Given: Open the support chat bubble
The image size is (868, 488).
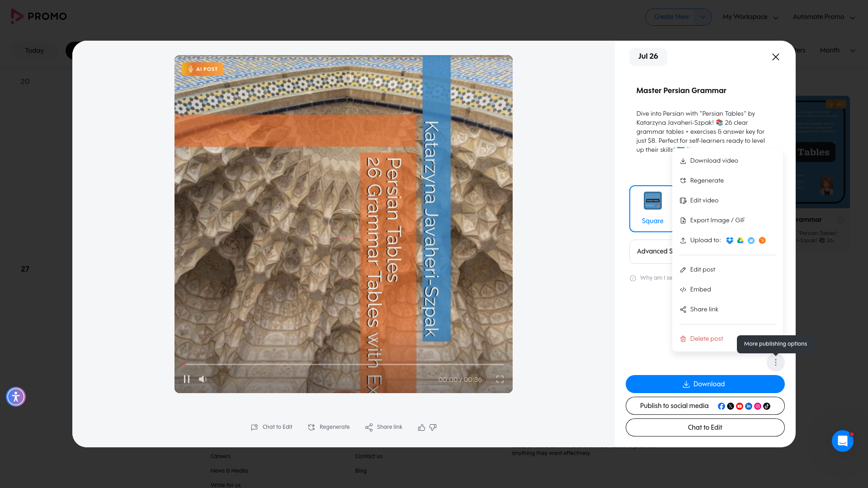Looking at the screenshot, I should coord(843,441).
